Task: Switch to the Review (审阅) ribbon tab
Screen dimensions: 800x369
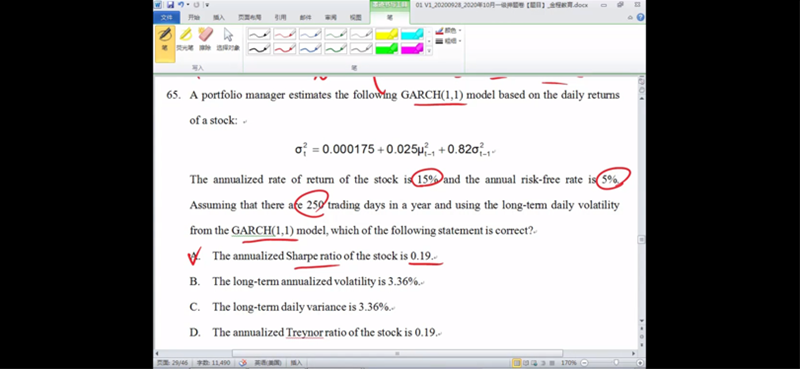Action: click(331, 17)
